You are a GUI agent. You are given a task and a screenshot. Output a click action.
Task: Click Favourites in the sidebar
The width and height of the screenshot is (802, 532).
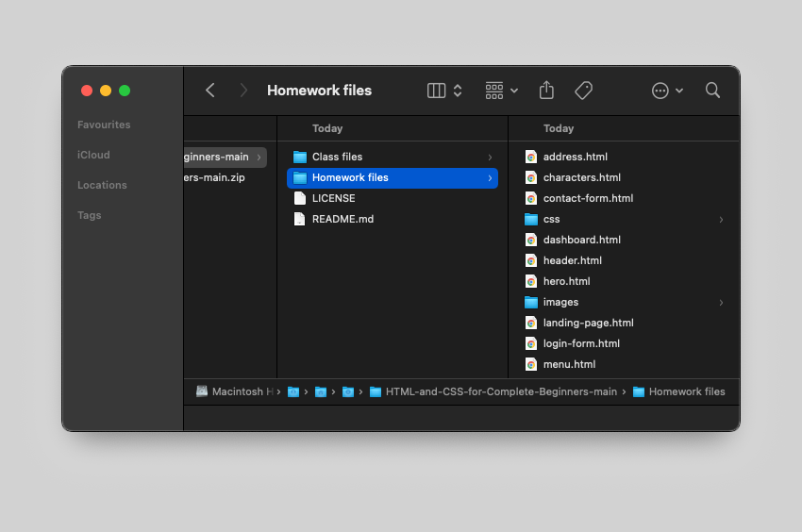click(x=104, y=125)
